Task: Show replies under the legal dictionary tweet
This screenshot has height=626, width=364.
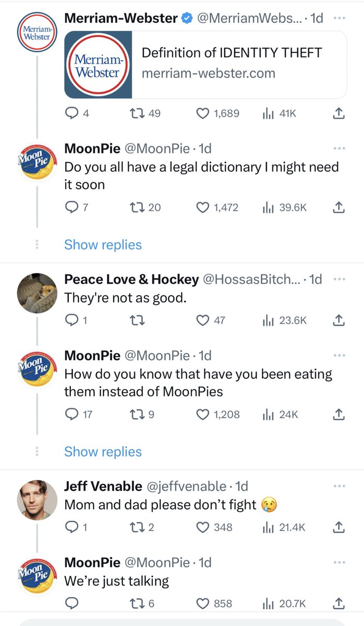Action: coord(103,245)
